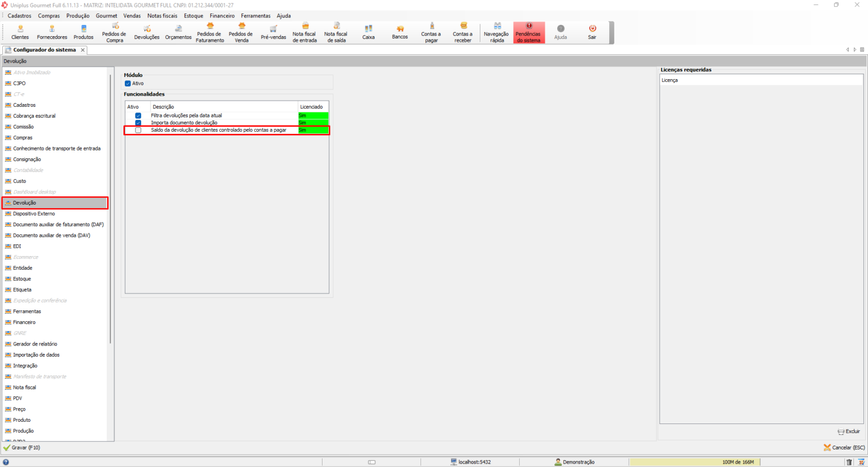
Task: Close the Configurador do sistema tab
Action: click(x=83, y=50)
